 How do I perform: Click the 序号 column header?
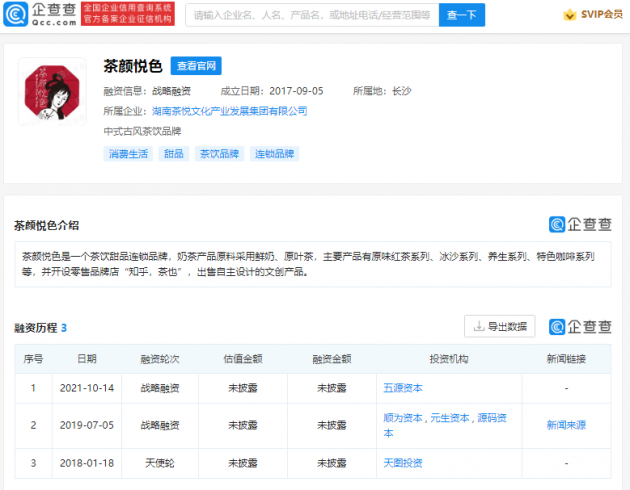(x=33, y=359)
